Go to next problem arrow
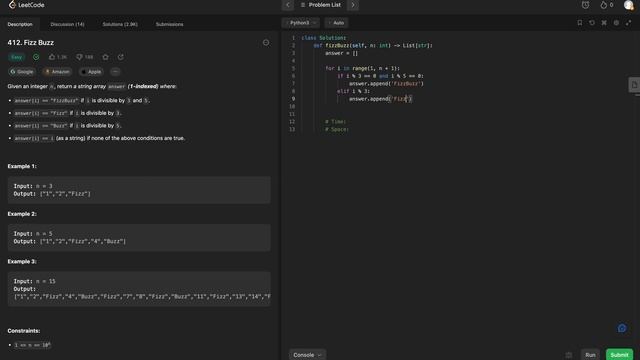The image size is (640, 360). (353, 5)
